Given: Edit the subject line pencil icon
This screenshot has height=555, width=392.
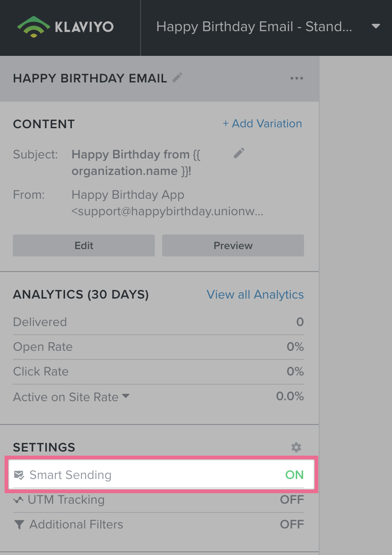Looking at the screenshot, I should tap(239, 153).
